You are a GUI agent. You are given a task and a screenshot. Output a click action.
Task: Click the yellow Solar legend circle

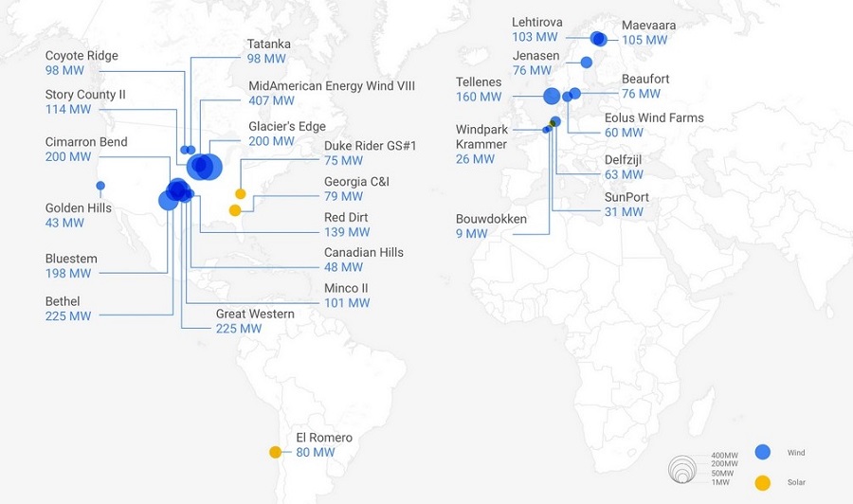click(763, 482)
